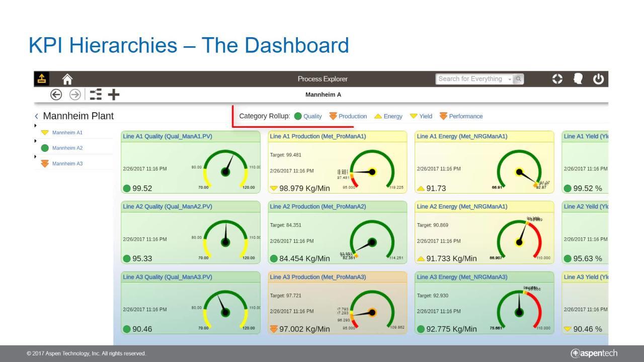Open the search box dropdown arrow
Screen dimensions: 644x362
click(x=510, y=79)
